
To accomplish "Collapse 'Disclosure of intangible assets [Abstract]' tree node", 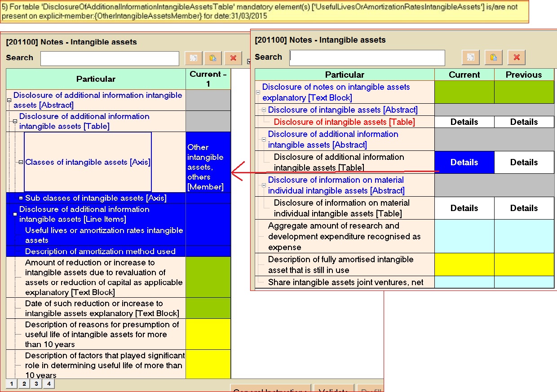I will point(264,110).
